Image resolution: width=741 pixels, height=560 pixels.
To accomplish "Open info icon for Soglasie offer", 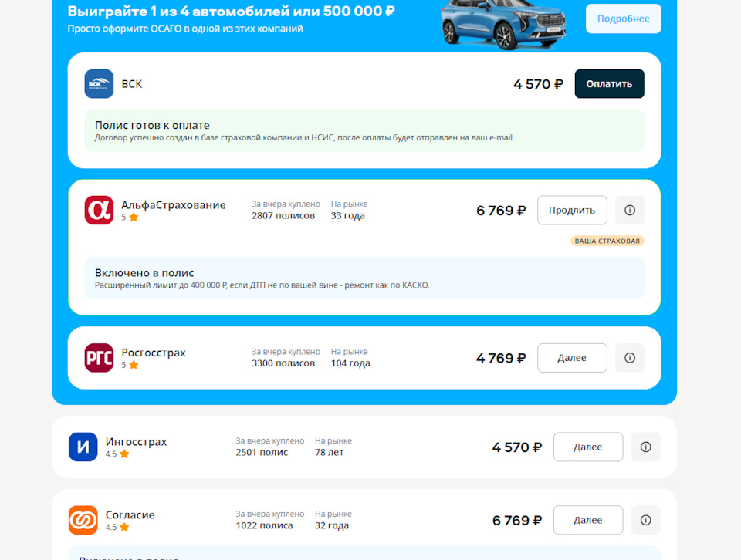I will click(x=646, y=521).
